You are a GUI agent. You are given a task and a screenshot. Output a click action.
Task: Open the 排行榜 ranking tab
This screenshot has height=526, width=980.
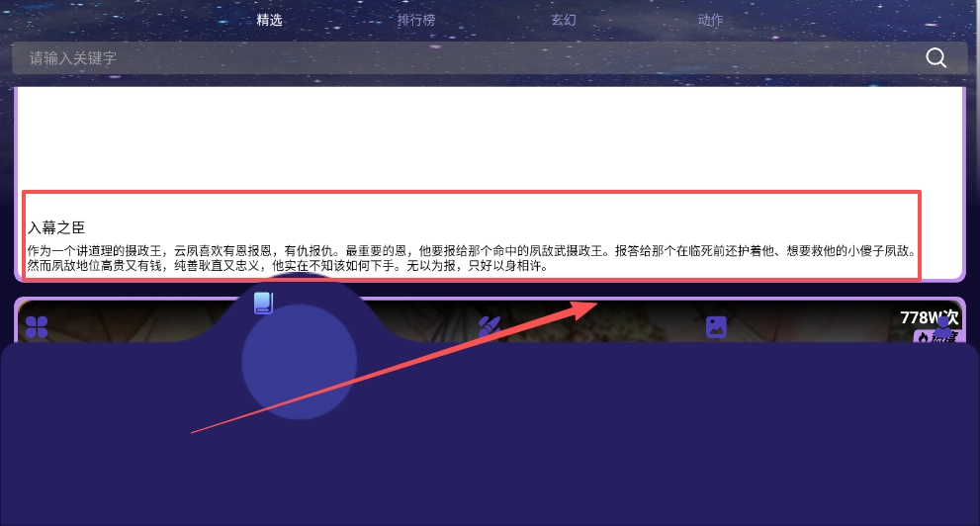pyautogui.click(x=415, y=20)
